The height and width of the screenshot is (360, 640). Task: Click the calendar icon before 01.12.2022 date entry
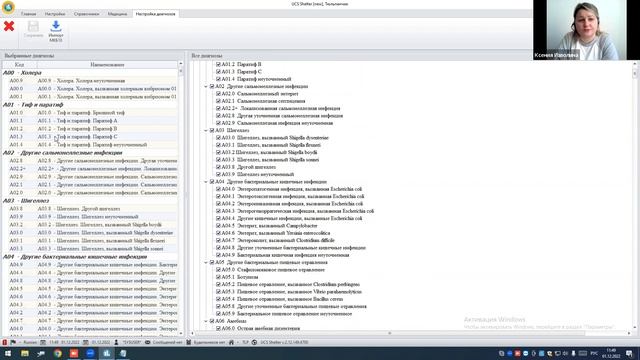point(86,342)
